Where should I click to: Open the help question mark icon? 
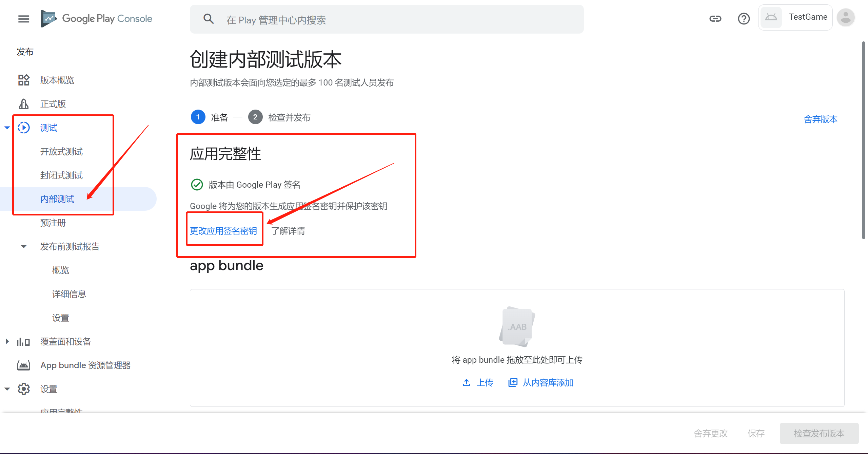pos(744,19)
